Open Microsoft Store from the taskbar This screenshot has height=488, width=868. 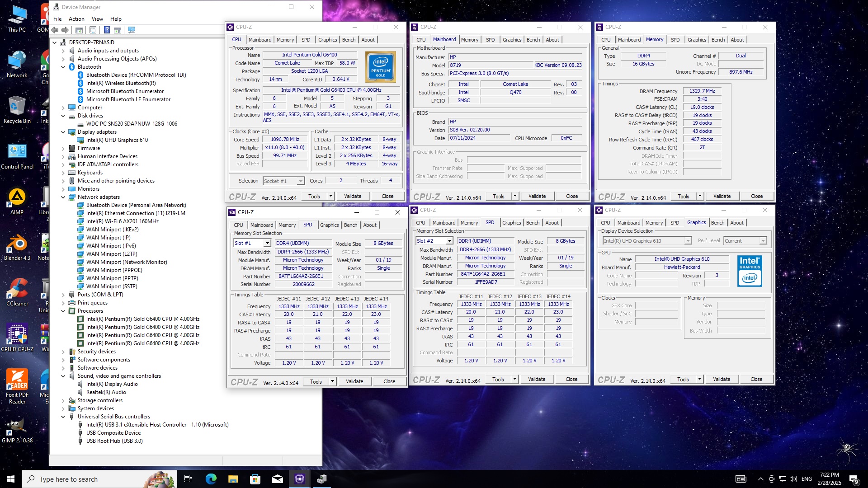click(x=255, y=479)
